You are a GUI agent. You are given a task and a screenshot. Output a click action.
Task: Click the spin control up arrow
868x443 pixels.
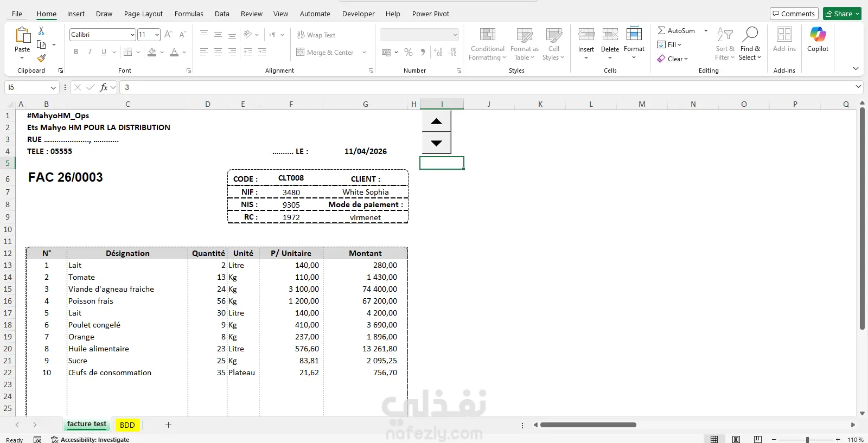point(436,121)
